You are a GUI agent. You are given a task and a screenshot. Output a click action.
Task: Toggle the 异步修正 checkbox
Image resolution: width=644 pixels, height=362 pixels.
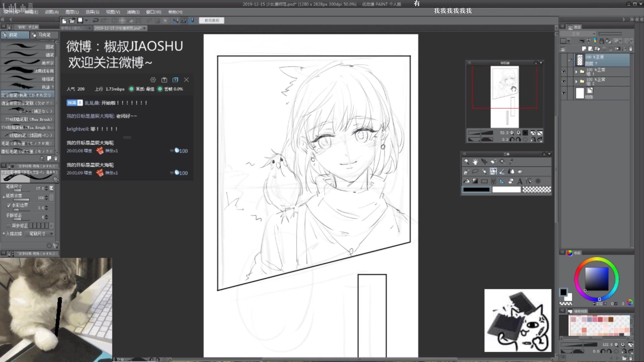coord(9,226)
